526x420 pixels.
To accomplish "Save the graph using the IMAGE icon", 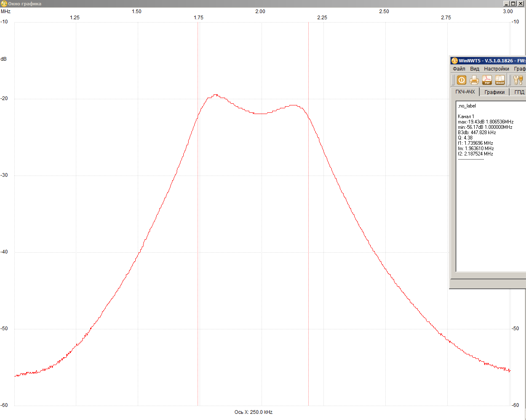I will [500, 80].
